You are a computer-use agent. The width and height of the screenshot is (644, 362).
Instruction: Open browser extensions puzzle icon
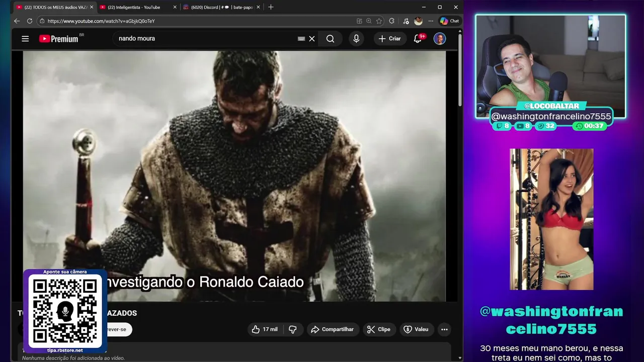pyautogui.click(x=392, y=21)
